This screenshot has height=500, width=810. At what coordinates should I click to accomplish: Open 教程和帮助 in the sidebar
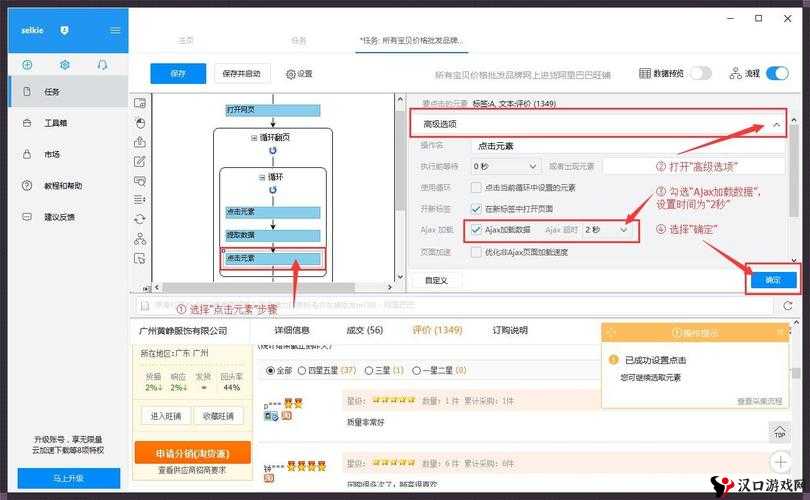tap(69, 185)
